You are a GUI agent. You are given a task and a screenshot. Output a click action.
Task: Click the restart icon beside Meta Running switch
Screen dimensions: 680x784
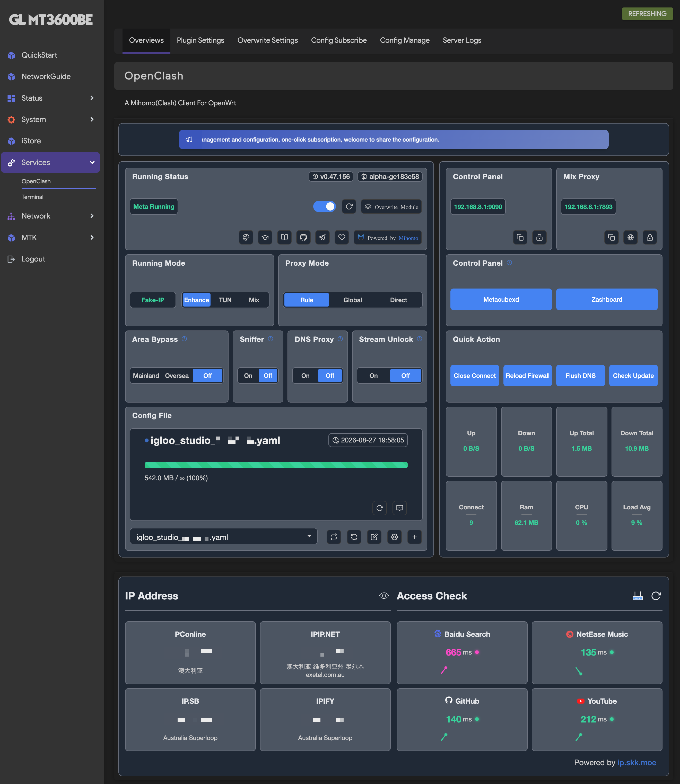point(349,206)
